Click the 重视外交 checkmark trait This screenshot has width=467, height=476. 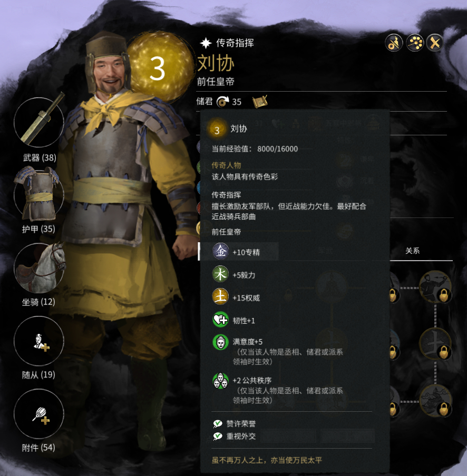[x=235, y=437]
